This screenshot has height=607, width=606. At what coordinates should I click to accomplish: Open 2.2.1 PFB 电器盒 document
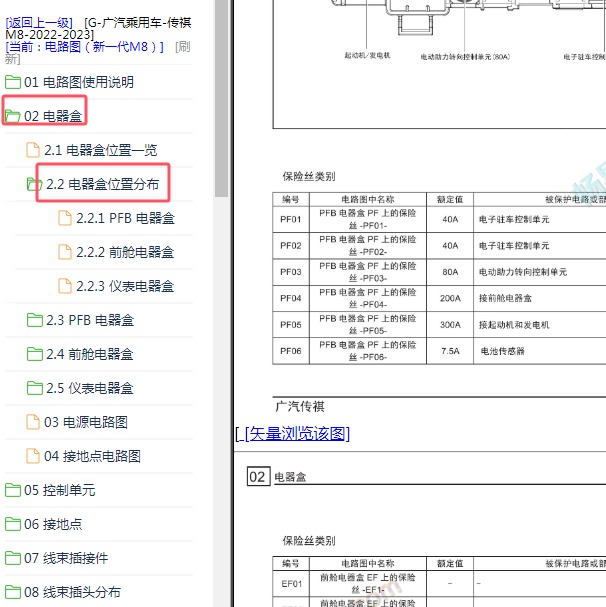[x=125, y=218]
